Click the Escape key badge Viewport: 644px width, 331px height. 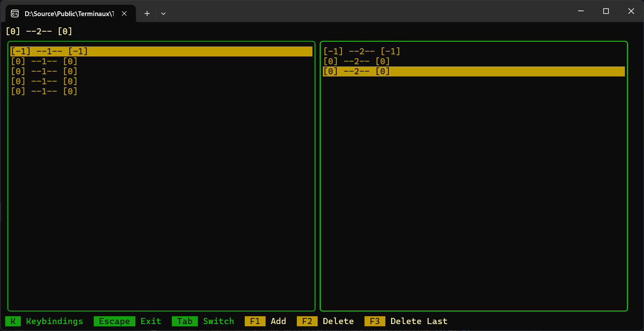(115, 321)
